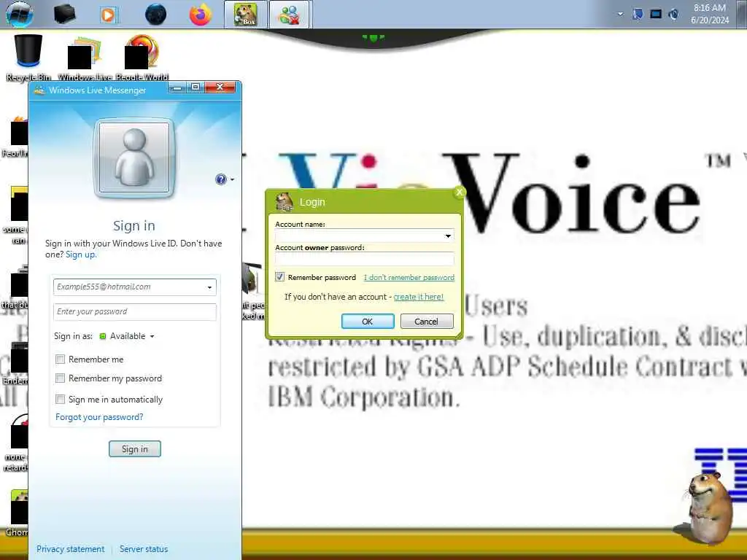Image resolution: width=747 pixels, height=560 pixels.
Task: Enable the Remember me checkbox
Action: 60,359
